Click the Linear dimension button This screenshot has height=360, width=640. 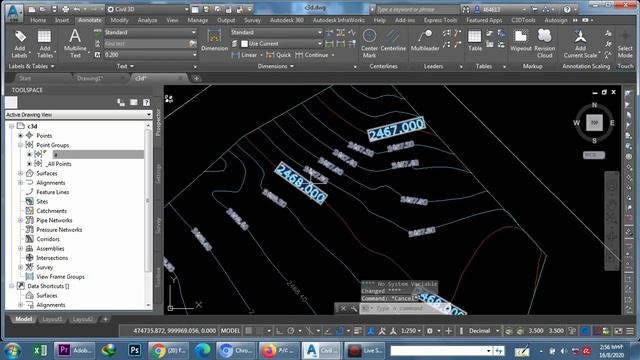pyautogui.click(x=244, y=55)
